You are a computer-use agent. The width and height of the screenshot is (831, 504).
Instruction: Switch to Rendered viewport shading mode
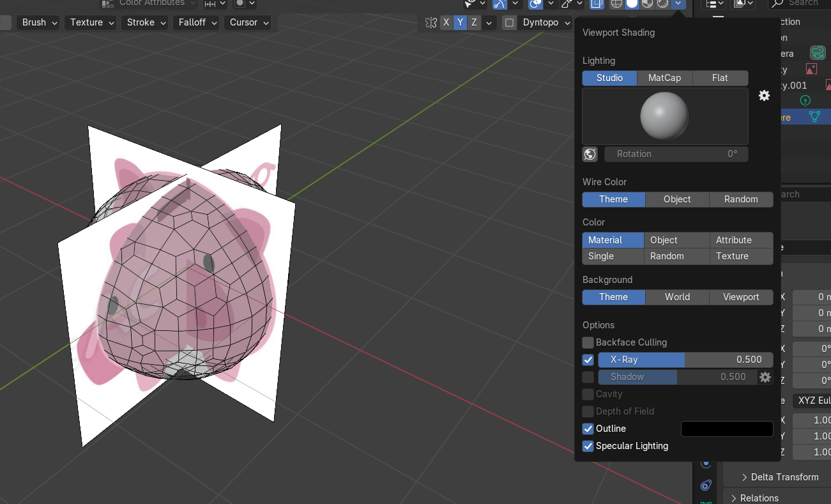pyautogui.click(x=662, y=3)
